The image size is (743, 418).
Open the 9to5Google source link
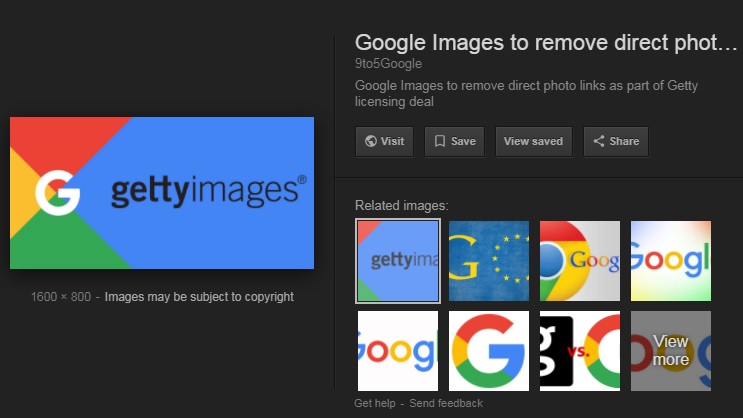click(388, 64)
